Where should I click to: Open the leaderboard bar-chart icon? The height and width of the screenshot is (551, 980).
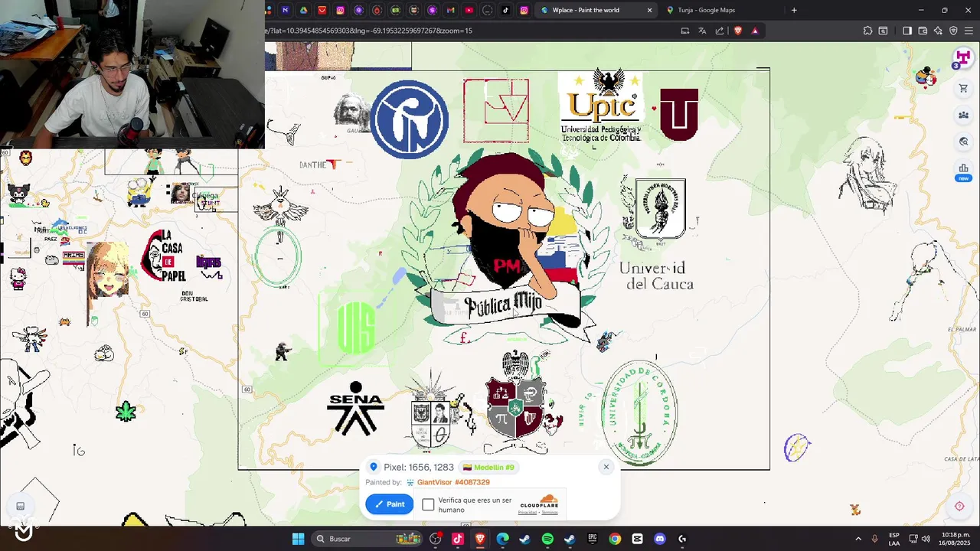pyautogui.click(x=963, y=168)
